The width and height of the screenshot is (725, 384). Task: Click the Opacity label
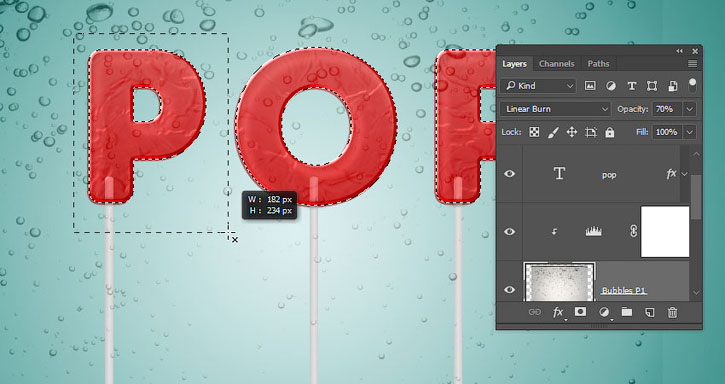tap(633, 109)
